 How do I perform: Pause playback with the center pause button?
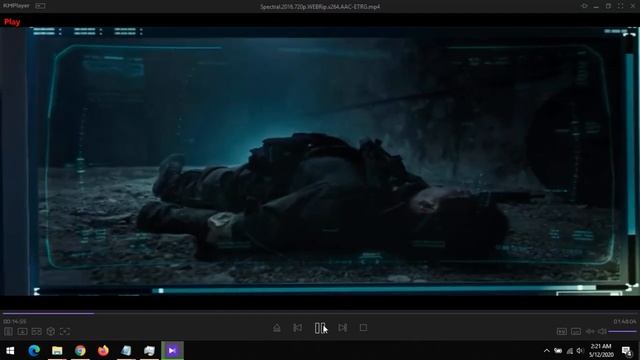coord(320,328)
